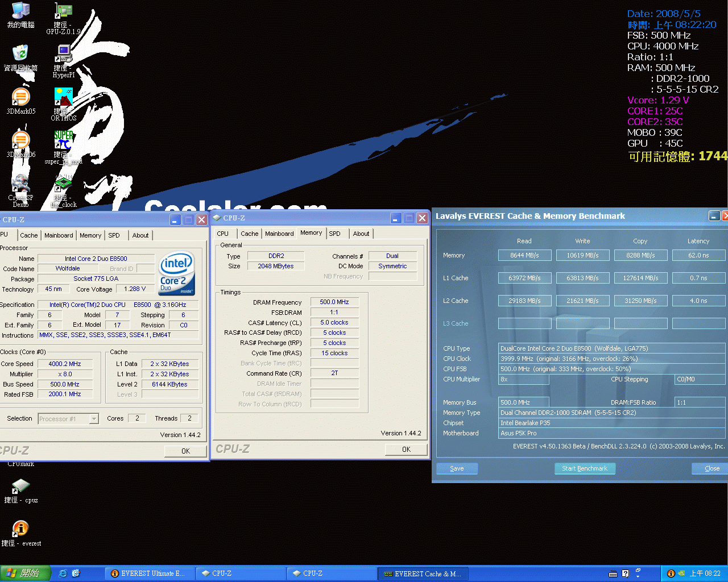
Task: Minimize the CPU-Z Memory window
Action: pos(396,218)
